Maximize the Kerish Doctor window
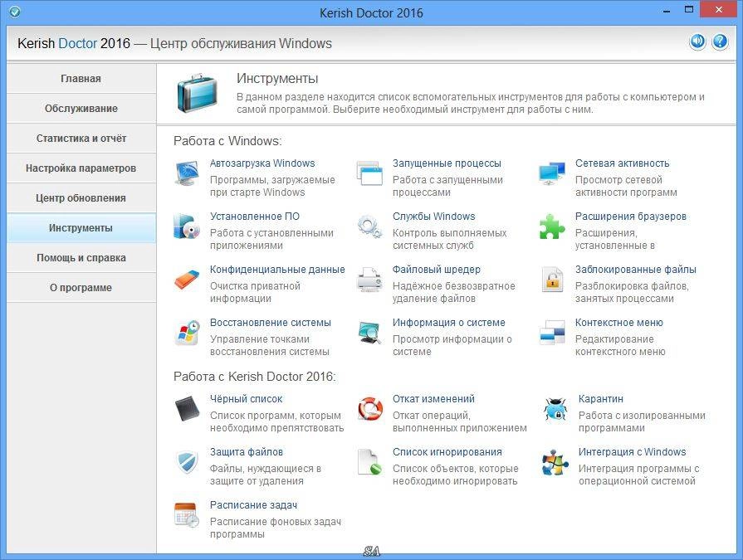This screenshot has width=743, height=560. [689, 10]
